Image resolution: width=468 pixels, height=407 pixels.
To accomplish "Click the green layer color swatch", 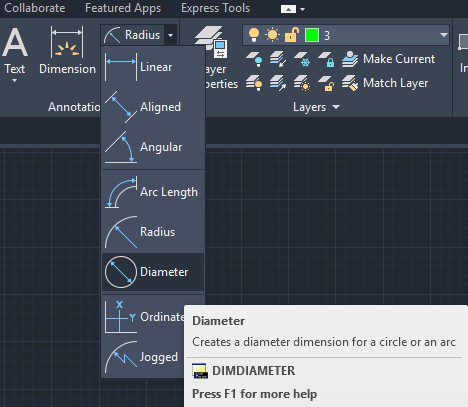I will [312, 35].
